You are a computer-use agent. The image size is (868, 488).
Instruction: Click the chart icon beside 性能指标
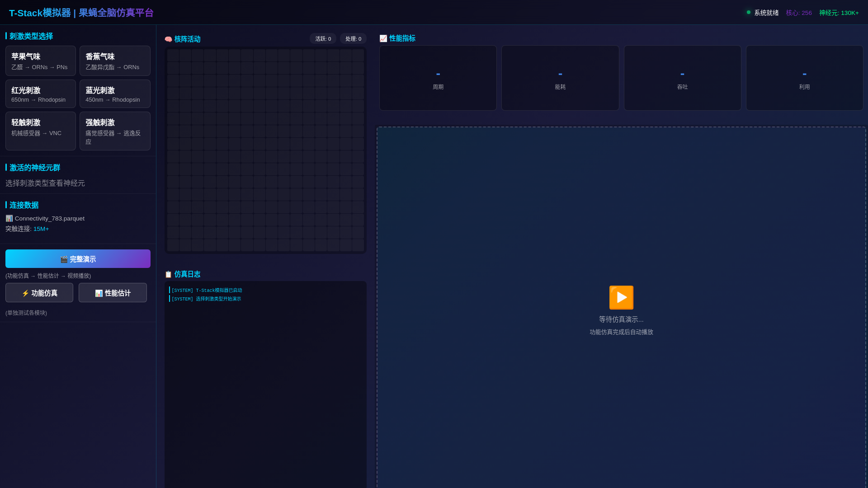click(383, 38)
